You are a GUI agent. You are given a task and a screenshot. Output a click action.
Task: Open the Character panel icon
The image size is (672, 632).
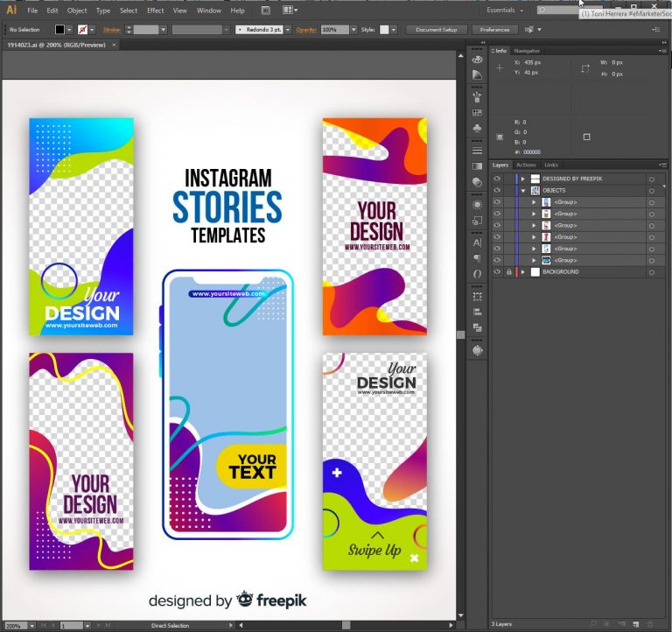[x=477, y=242]
